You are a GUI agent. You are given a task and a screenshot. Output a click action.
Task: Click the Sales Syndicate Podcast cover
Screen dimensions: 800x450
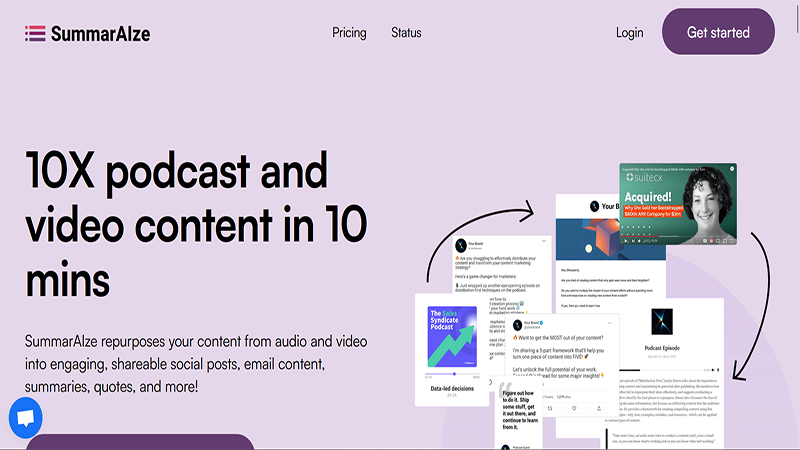coord(452,337)
